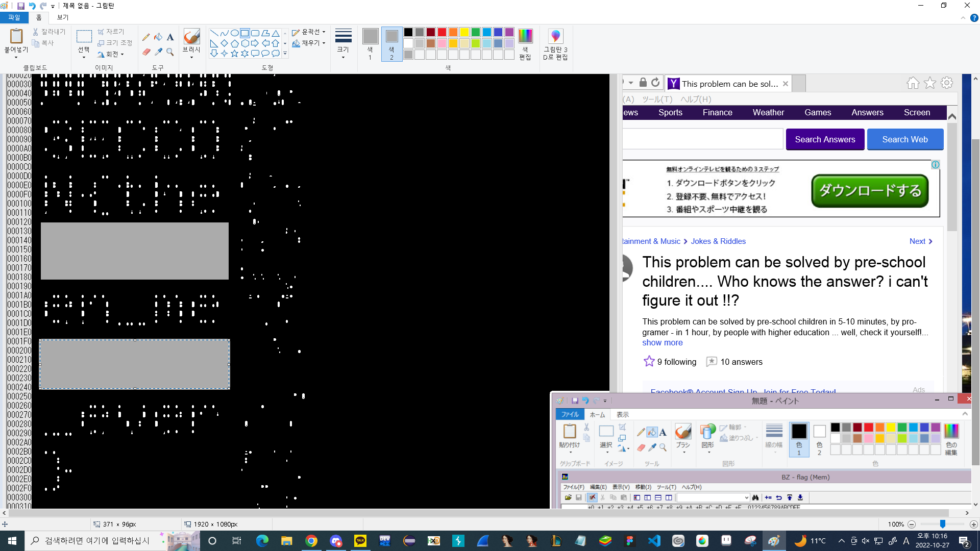Choose the Color picker eyedropper tool
Screen dimensions: 980x551
pyautogui.click(x=158, y=52)
